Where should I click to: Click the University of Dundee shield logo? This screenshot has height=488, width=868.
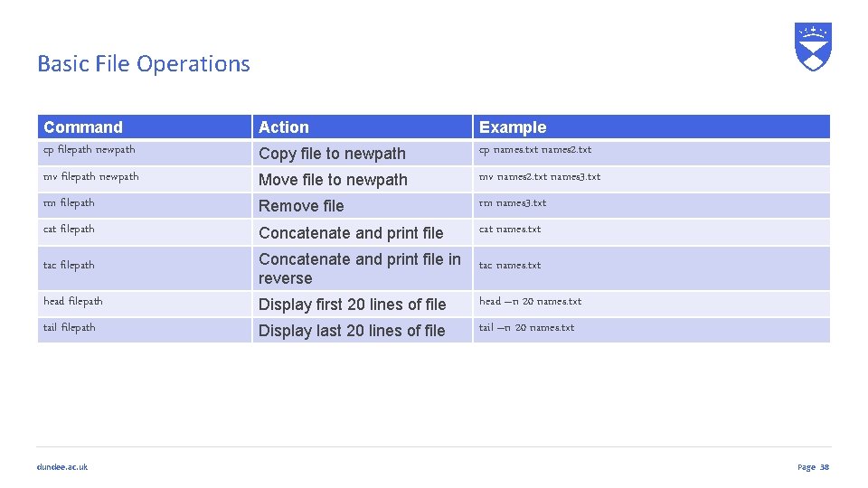[x=813, y=46]
